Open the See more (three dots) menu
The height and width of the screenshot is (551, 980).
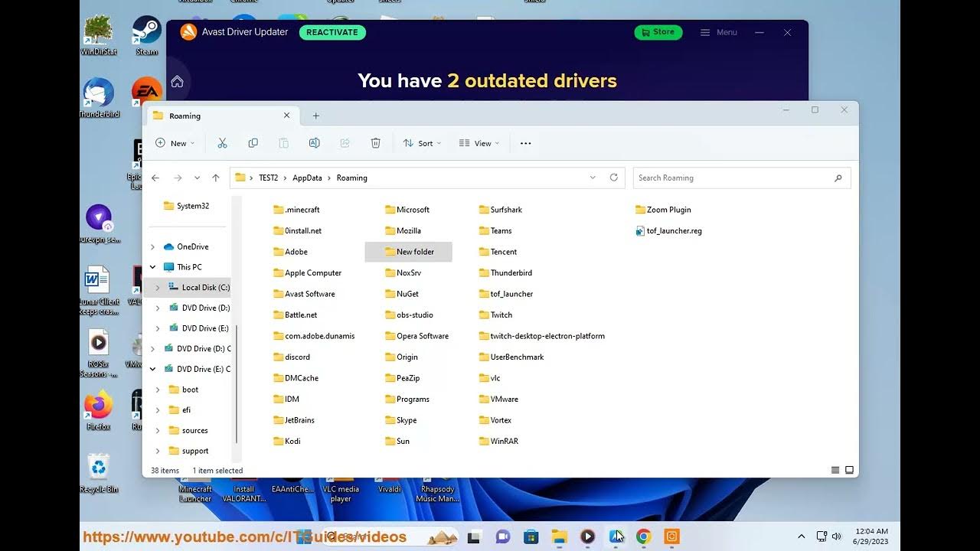point(525,143)
